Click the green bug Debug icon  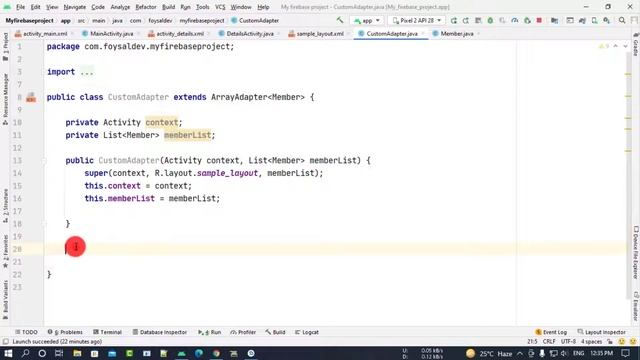490,20
